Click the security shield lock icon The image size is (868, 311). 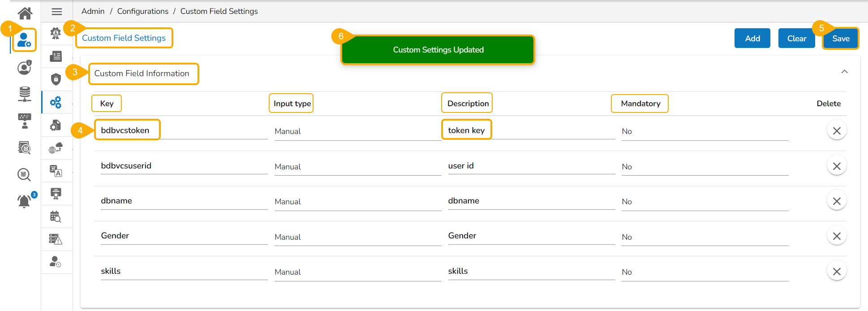[x=56, y=79]
